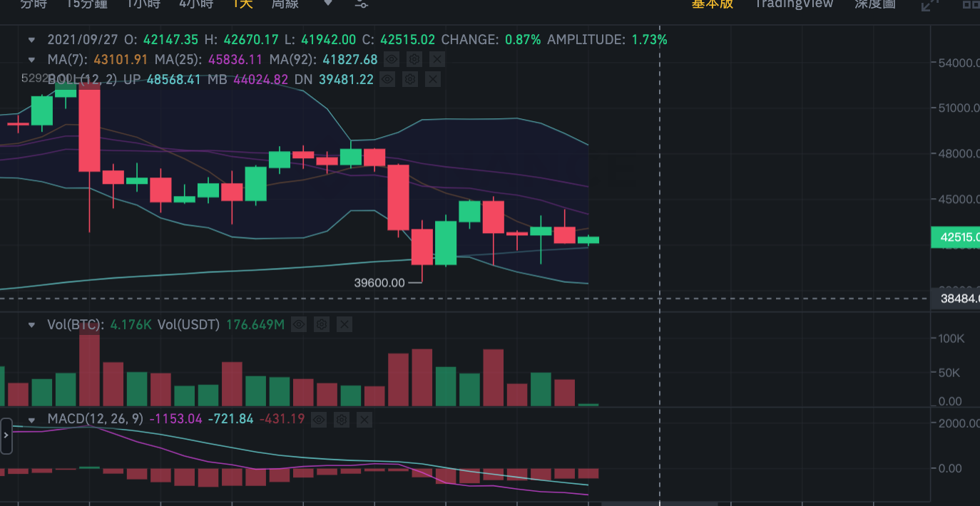Collapse the MA(7) legend triangle
Image resolution: width=980 pixels, height=506 pixels.
(31, 60)
